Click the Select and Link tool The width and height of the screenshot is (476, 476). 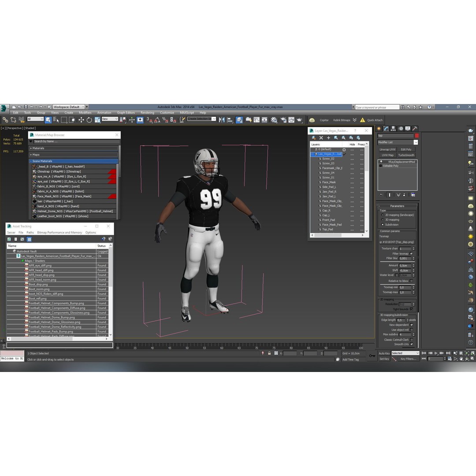click(5, 120)
